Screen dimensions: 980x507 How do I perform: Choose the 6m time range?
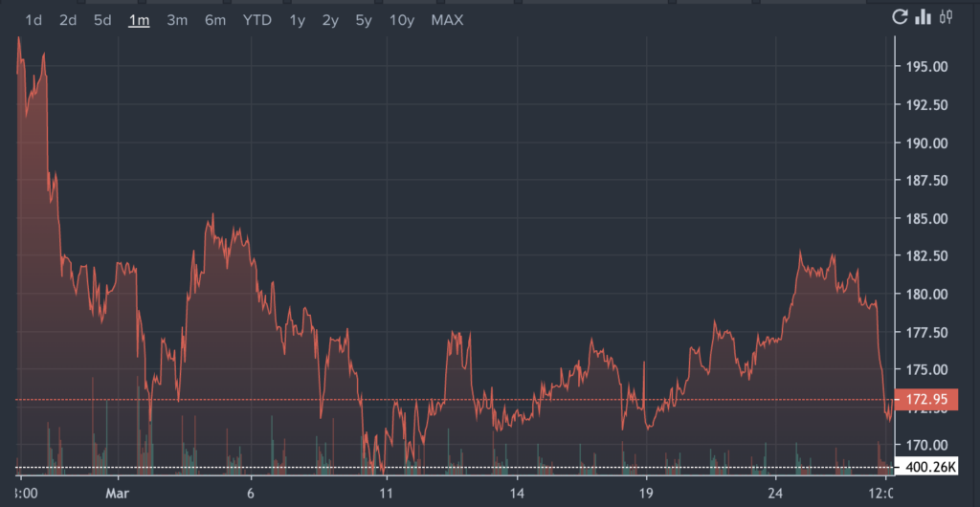click(x=215, y=20)
